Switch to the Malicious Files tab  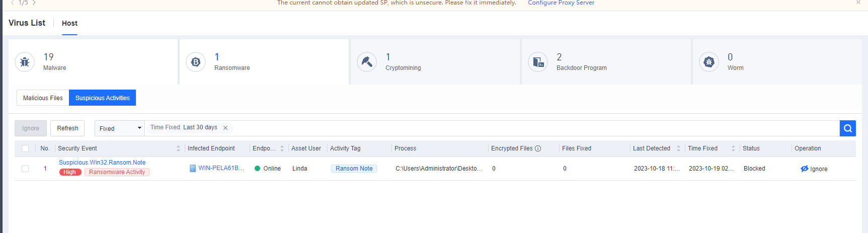(x=43, y=98)
